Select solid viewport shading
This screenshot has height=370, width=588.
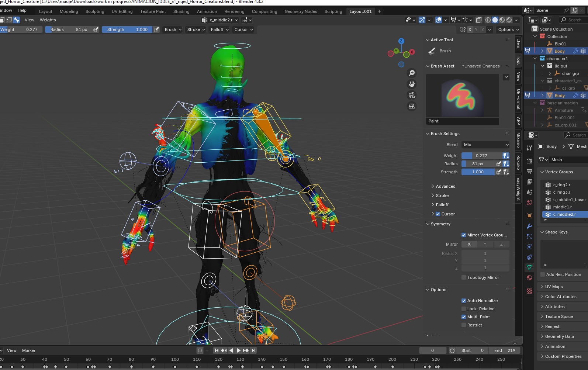point(495,20)
